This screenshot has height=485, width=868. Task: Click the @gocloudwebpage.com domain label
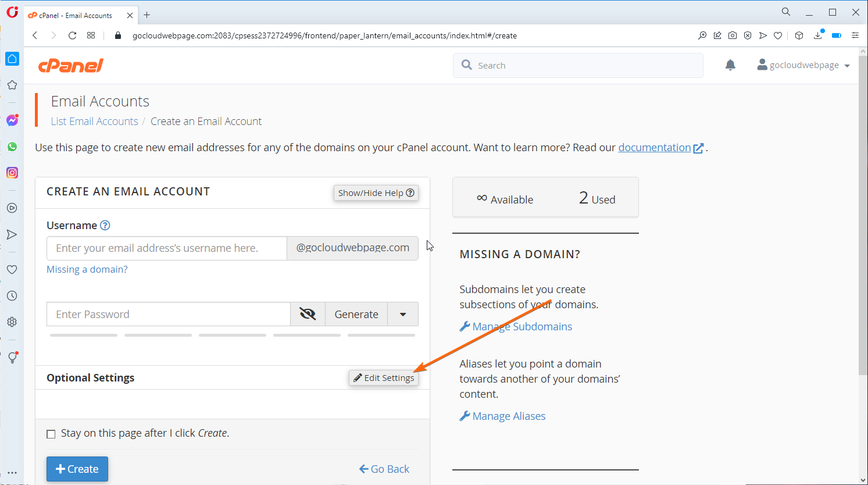[x=352, y=248]
